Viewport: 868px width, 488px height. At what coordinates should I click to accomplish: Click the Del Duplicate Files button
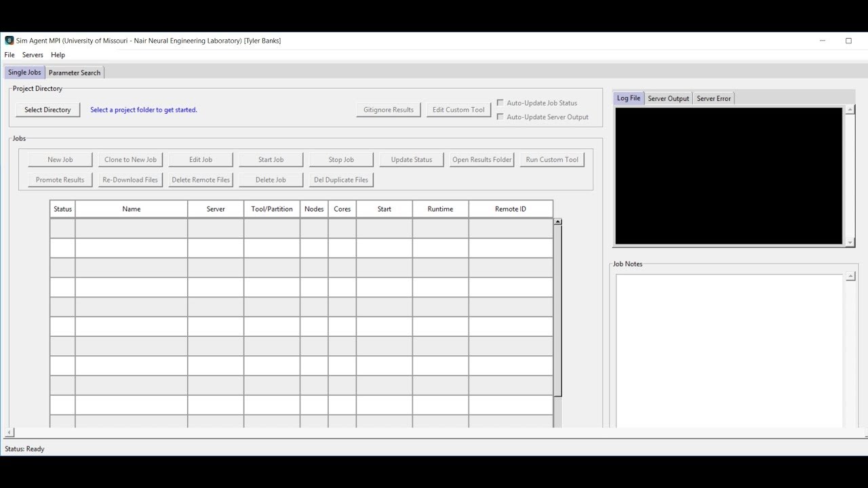tap(341, 180)
